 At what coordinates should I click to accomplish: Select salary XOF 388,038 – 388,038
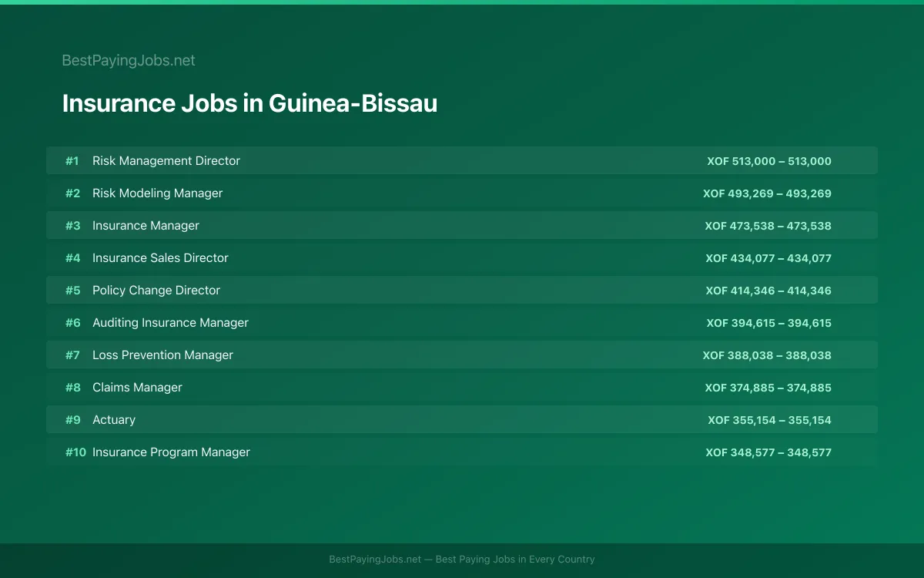pyautogui.click(x=767, y=355)
